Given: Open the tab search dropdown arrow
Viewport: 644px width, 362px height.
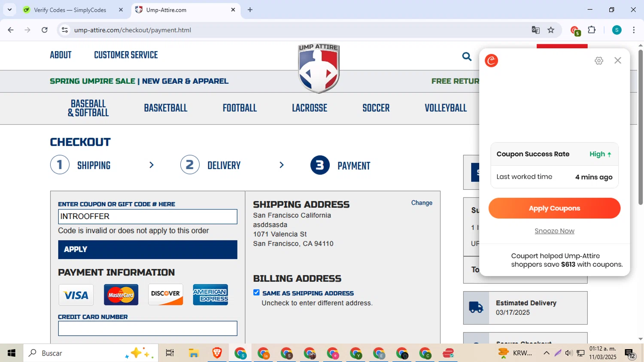Looking at the screenshot, I should point(9,9).
